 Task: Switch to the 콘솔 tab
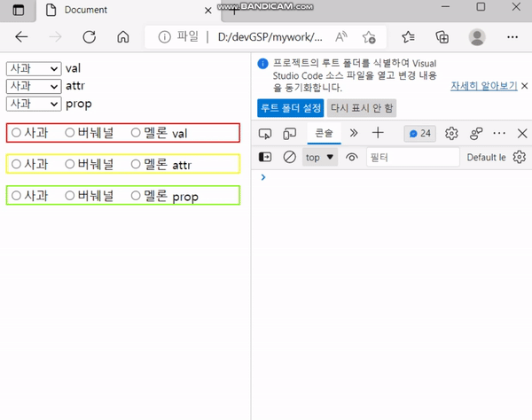click(324, 133)
